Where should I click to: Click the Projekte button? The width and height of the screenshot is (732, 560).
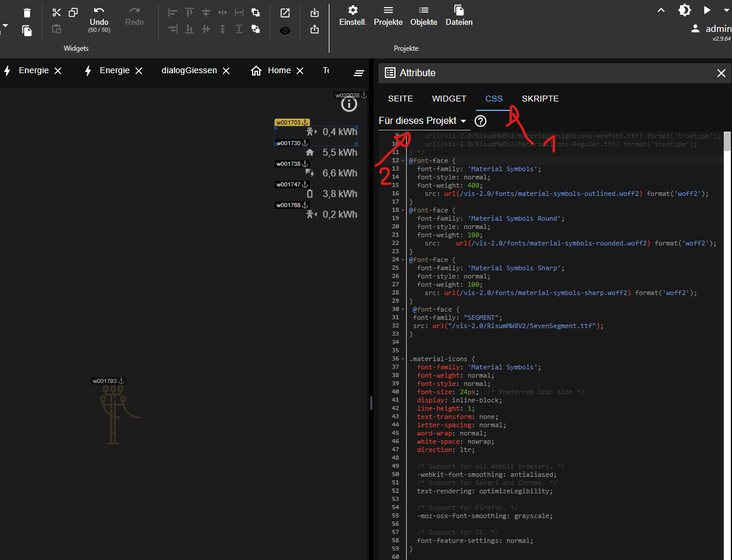tap(388, 16)
